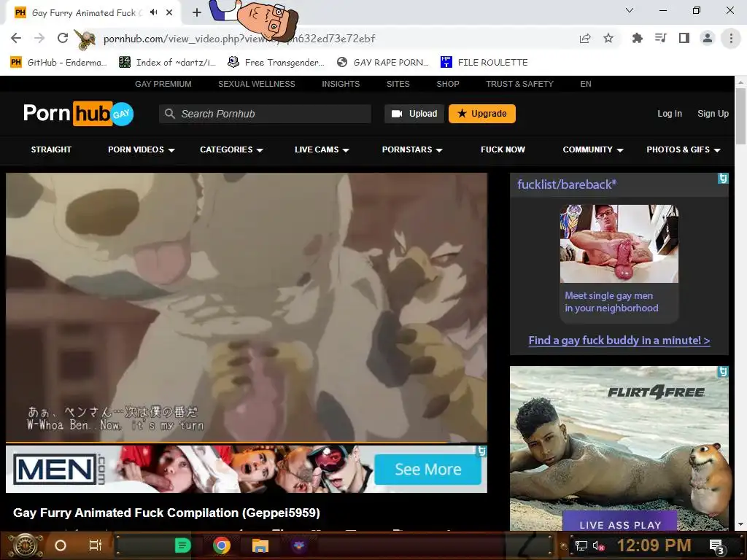Open the share this page icon
Screen dimensions: 747x560
tap(585, 39)
